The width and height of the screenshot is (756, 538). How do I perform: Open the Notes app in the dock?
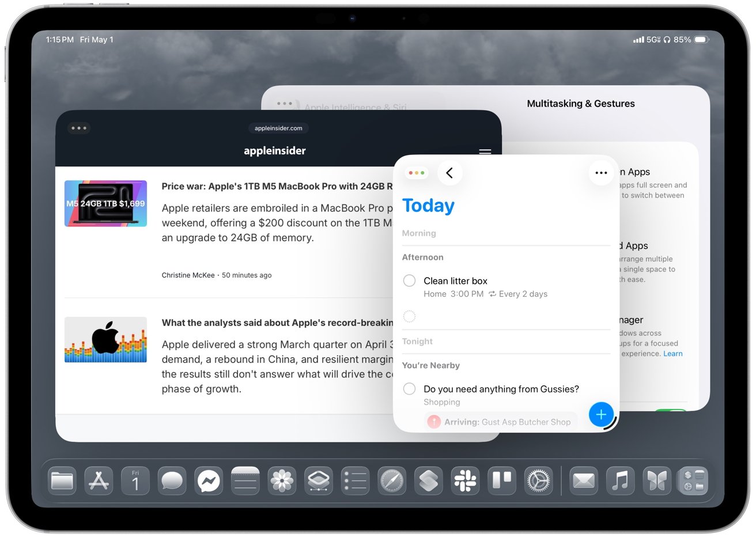(245, 480)
